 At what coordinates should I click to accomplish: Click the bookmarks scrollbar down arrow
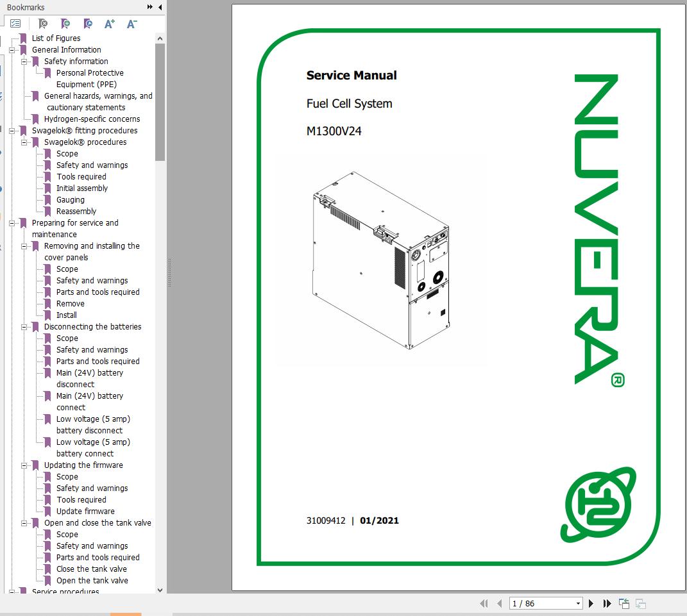click(x=160, y=590)
